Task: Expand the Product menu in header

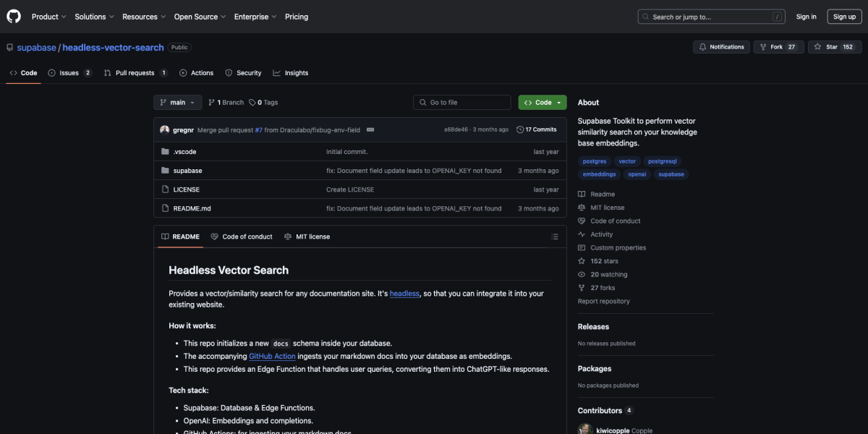Action: [x=48, y=17]
